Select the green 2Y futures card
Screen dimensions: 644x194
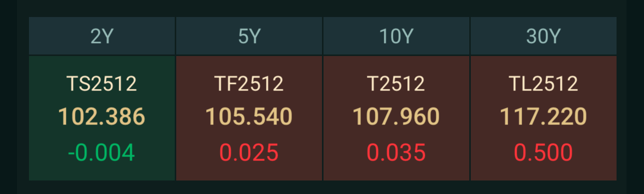pos(102,118)
